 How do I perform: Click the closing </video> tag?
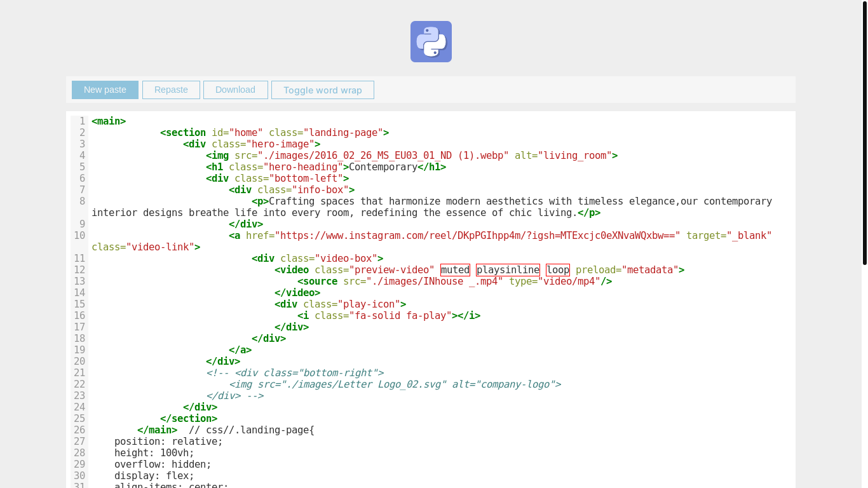[x=297, y=293]
